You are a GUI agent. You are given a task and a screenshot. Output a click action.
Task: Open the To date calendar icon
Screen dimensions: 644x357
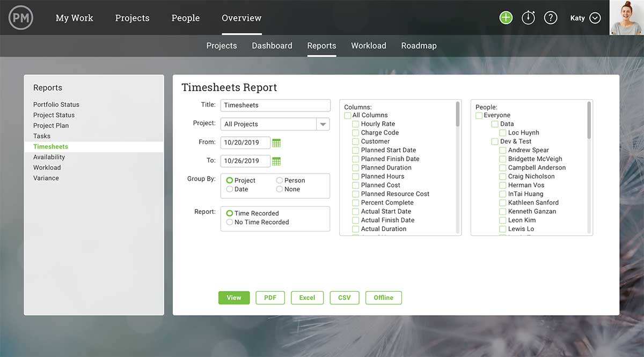pos(276,161)
